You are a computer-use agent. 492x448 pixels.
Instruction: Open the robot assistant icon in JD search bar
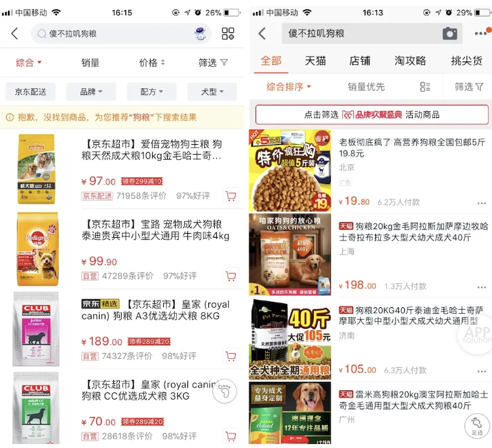tap(200, 33)
